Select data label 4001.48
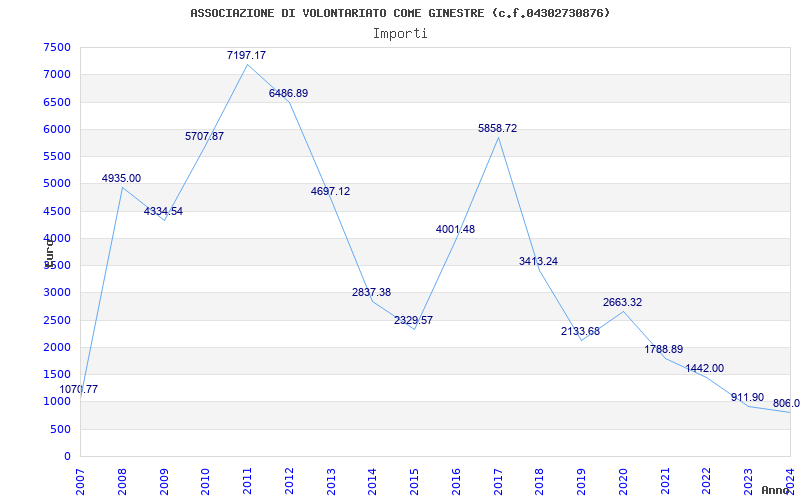This screenshot has height=500, width=800. coord(455,230)
